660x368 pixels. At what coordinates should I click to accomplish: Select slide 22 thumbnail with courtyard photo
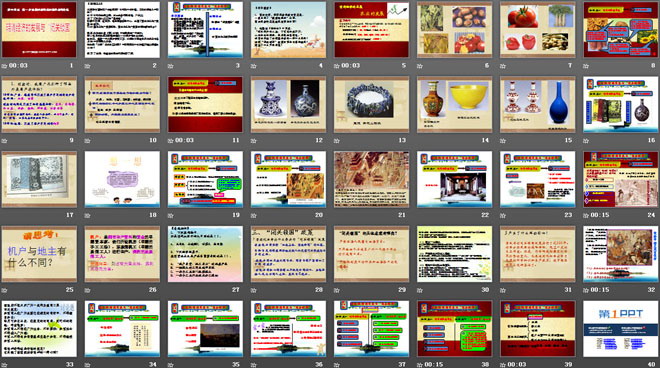click(x=455, y=179)
